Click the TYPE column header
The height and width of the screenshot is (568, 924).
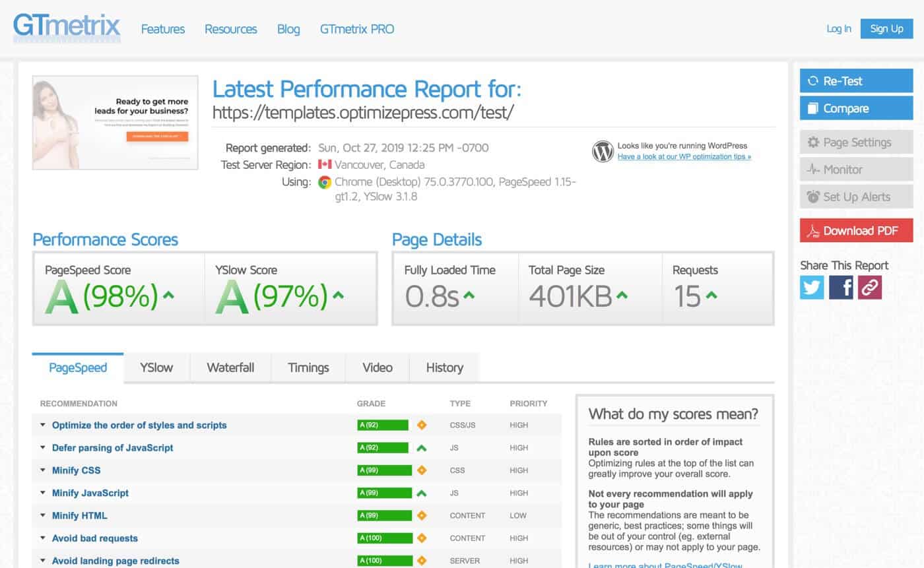coord(460,404)
